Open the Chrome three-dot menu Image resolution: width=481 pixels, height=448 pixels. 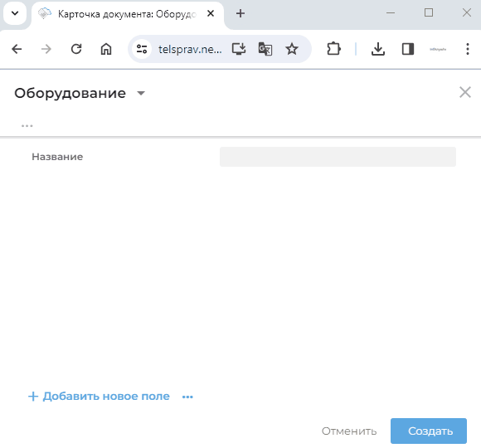coord(468,49)
